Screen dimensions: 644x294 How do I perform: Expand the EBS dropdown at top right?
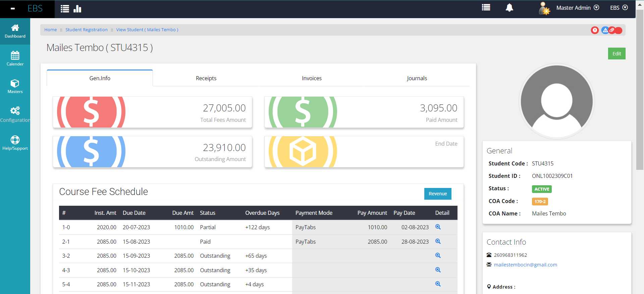[x=619, y=8]
